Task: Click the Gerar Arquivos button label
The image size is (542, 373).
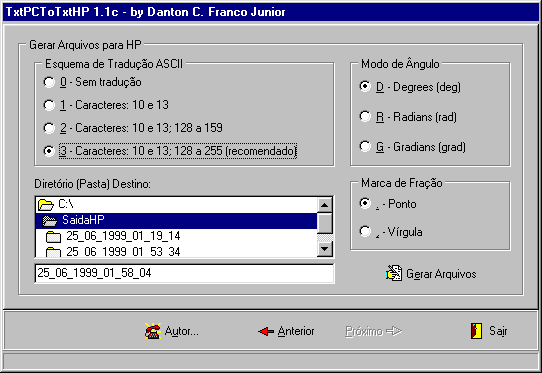Action: (441, 274)
